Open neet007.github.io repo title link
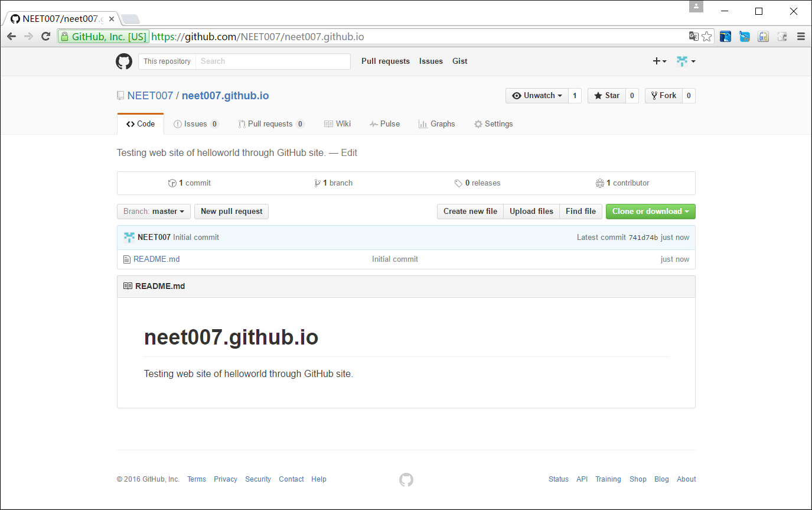Image resolution: width=812 pixels, height=510 pixels. click(226, 96)
